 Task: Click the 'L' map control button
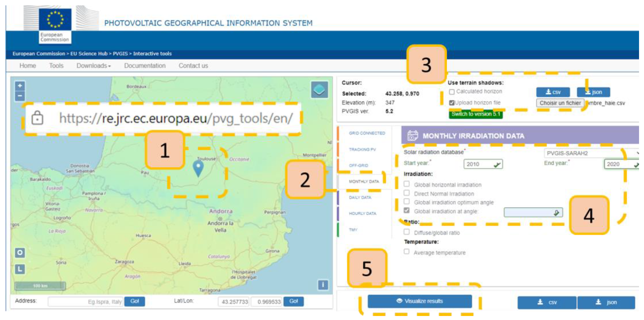pyautogui.click(x=20, y=269)
